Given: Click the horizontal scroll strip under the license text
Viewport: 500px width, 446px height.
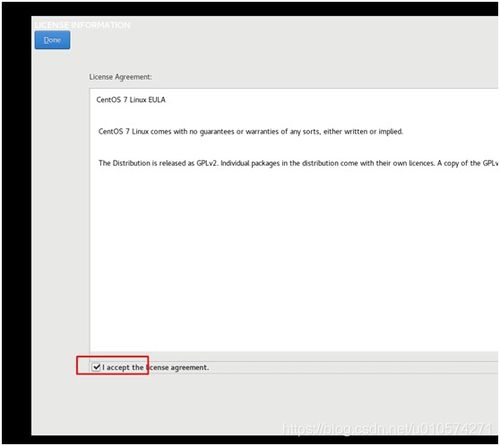Looking at the screenshot, I should coord(294,356).
